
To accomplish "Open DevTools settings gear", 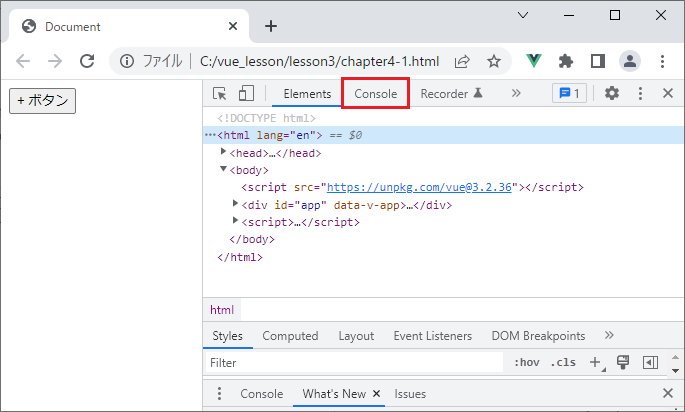I will tap(612, 93).
